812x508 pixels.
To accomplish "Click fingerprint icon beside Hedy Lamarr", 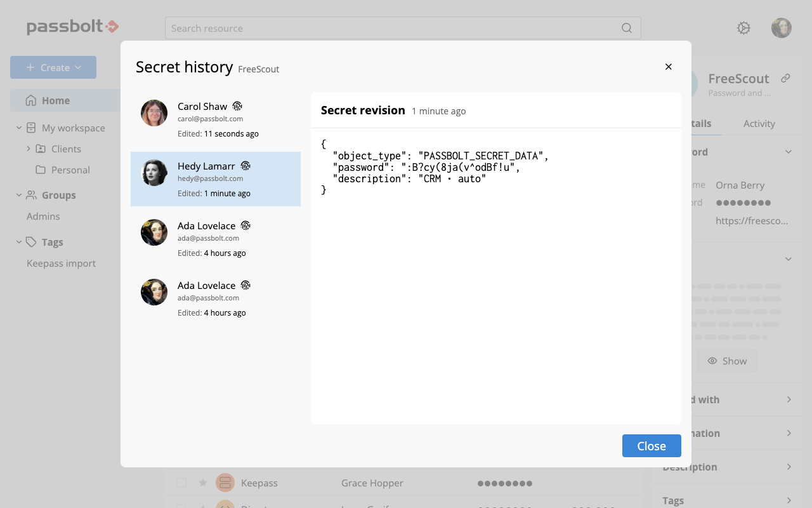I will [246, 166].
